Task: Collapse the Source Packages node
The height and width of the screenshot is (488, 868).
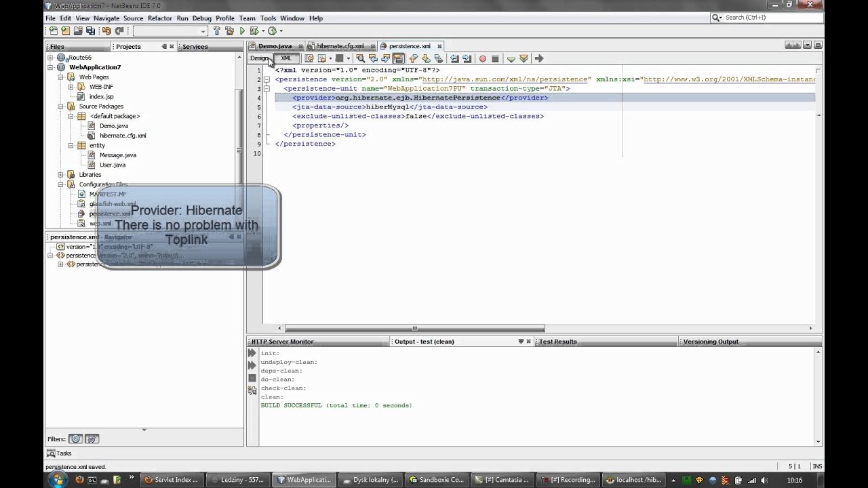Action: [x=60, y=106]
